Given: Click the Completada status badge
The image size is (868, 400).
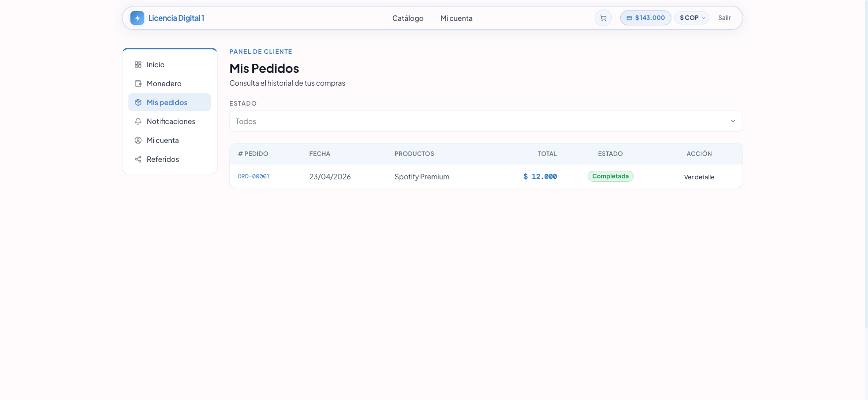Looking at the screenshot, I should click(x=610, y=176).
